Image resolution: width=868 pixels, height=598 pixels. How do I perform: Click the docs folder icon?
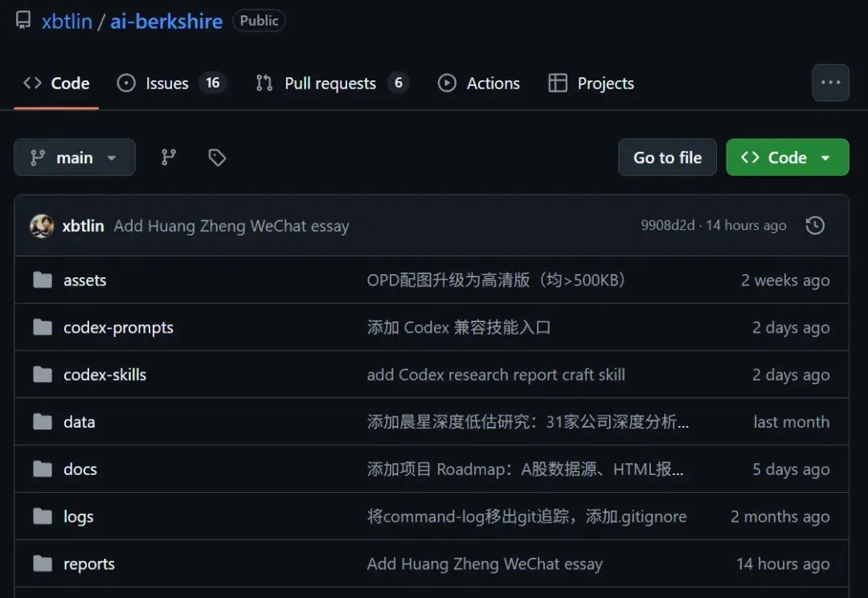click(x=43, y=469)
